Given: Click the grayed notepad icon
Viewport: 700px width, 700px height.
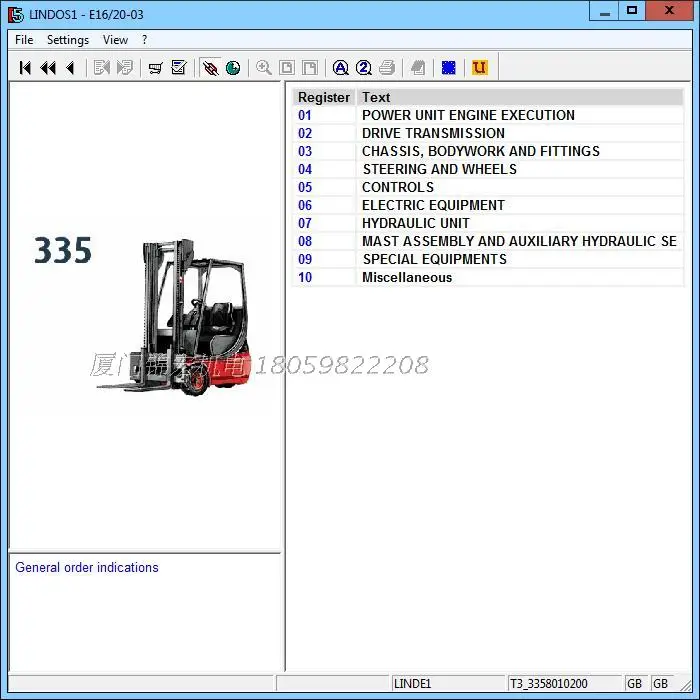Looking at the screenshot, I should point(418,68).
